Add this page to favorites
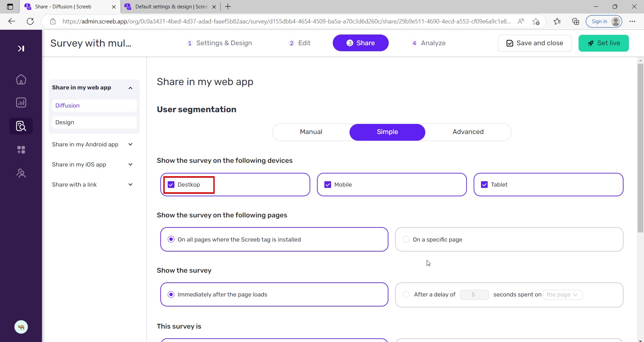 point(536,21)
